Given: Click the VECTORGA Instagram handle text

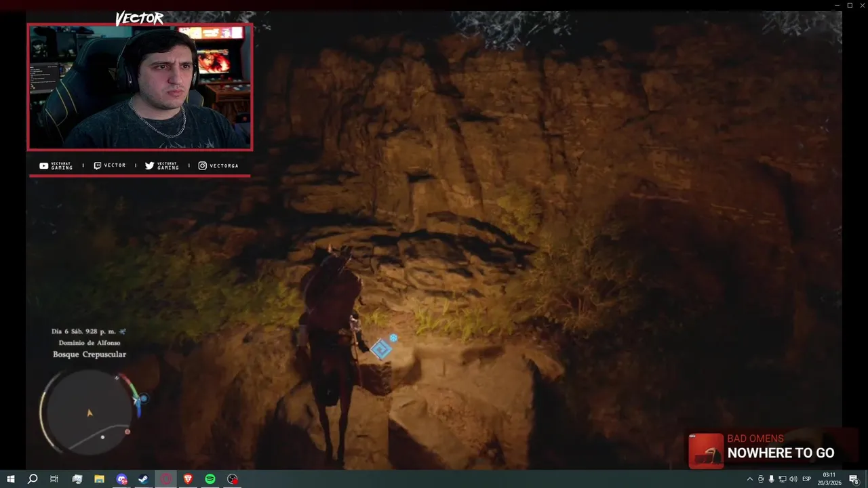Looking at the screenshot, I should [224, 165].
